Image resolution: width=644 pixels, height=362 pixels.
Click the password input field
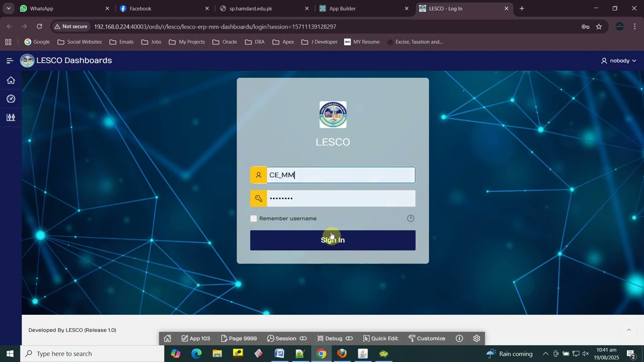[x=341, y=199]
